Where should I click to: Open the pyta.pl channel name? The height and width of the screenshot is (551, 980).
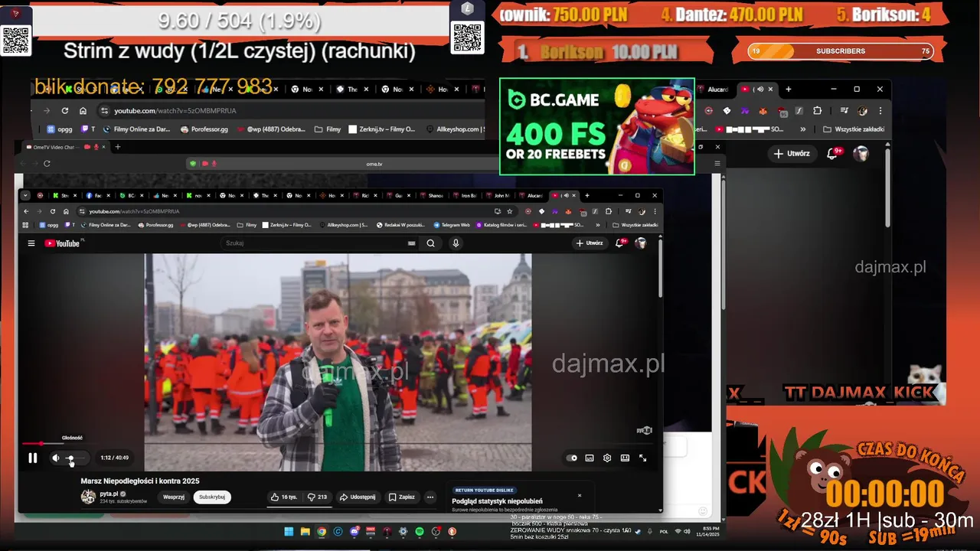(x=109, y=494)
